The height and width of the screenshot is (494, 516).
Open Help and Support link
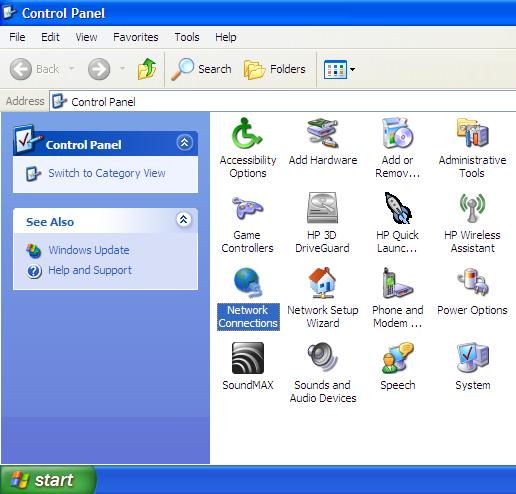click(x=90, y=270)
